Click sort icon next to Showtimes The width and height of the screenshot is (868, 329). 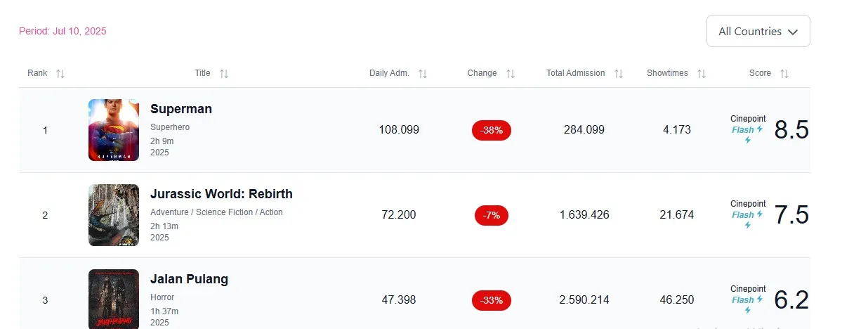pos(702,74)
